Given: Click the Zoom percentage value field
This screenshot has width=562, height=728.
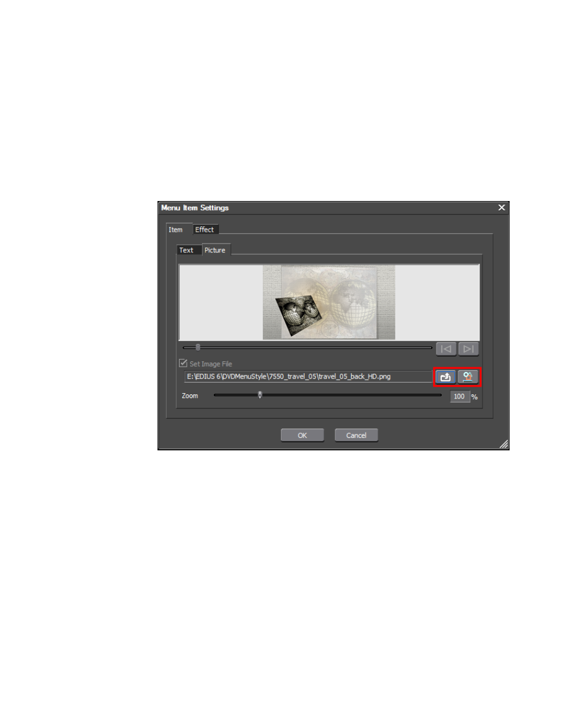Looking at the screenshot, I should (459, 396).
